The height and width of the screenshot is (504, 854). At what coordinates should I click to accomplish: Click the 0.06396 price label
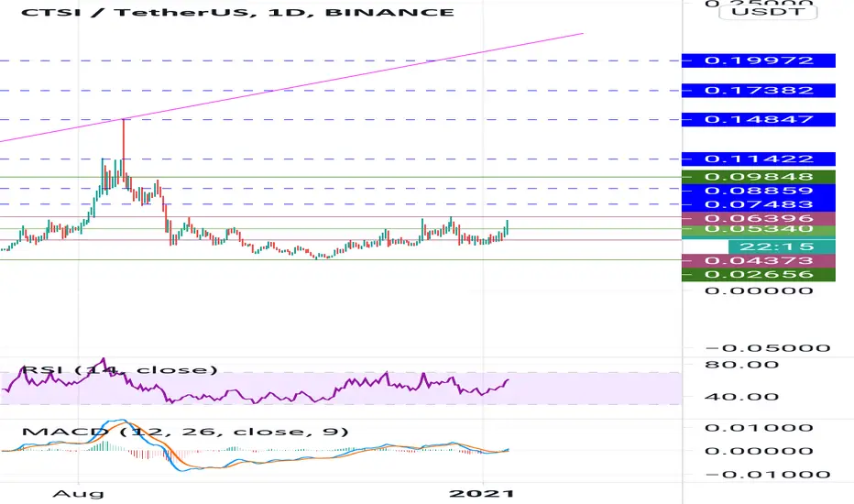758,218
